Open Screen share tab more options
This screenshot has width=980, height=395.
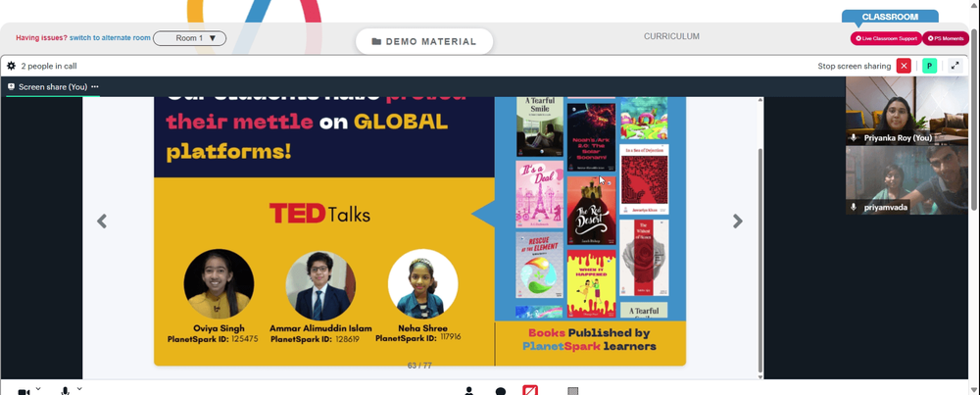tap(94, 87)
